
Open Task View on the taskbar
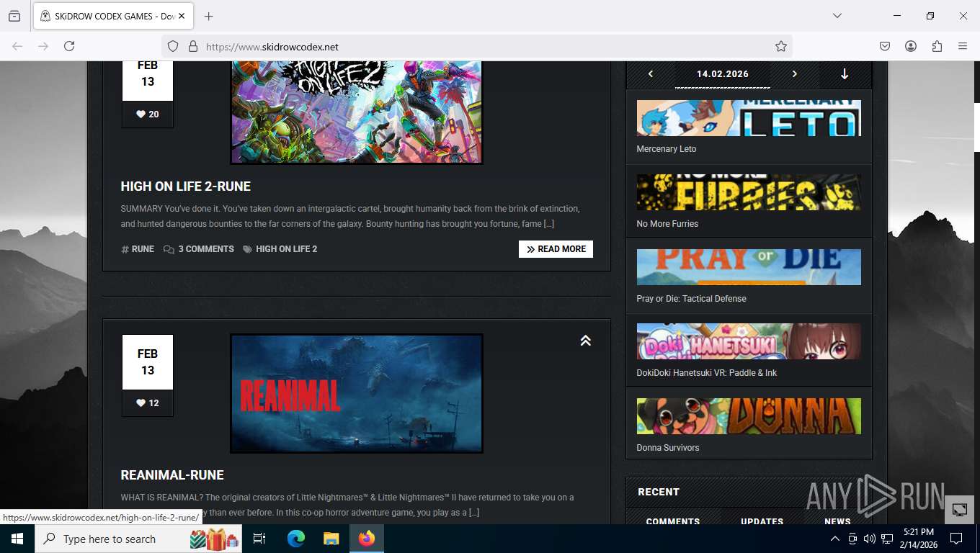pos(259,539)
